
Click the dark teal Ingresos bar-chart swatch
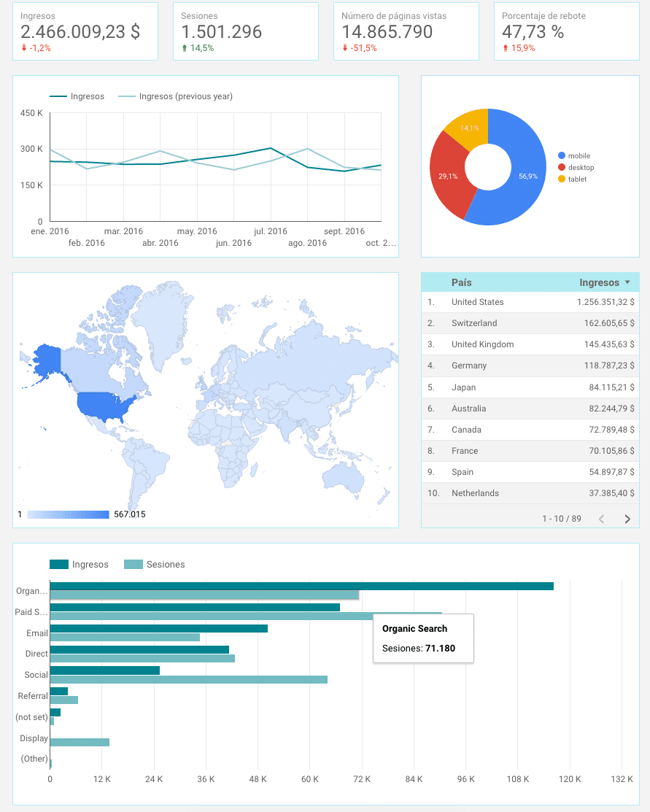tap(59, 564)
